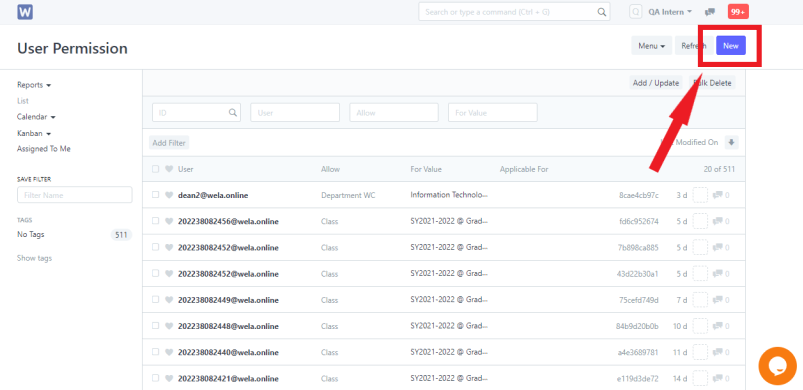
Task: Check the 202238082448@wela.online row checkbox
Action: click(x=156, y=326)
